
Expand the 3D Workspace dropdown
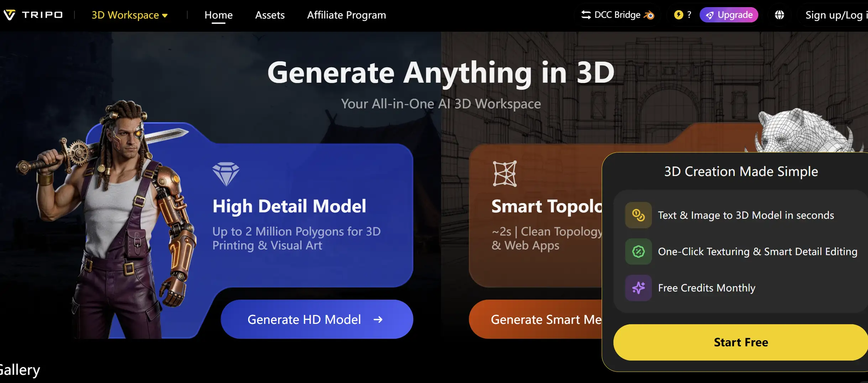[130, 15]
